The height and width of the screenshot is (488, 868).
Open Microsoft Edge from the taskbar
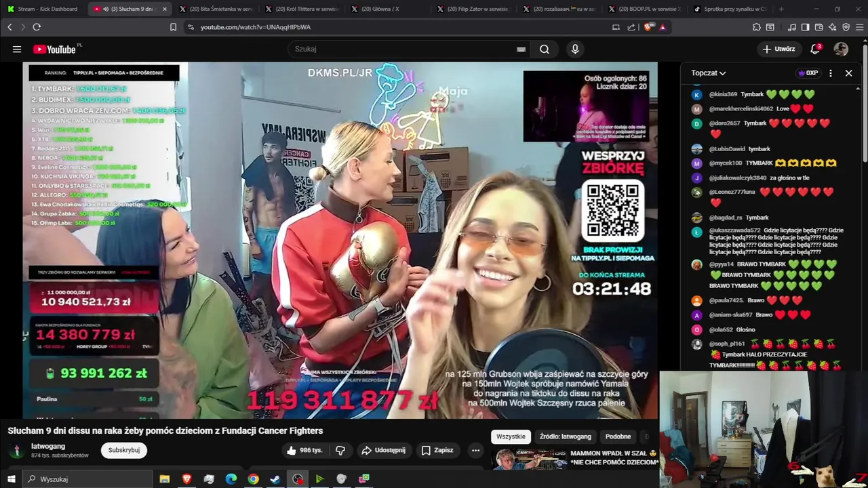[x=231, y=479]
